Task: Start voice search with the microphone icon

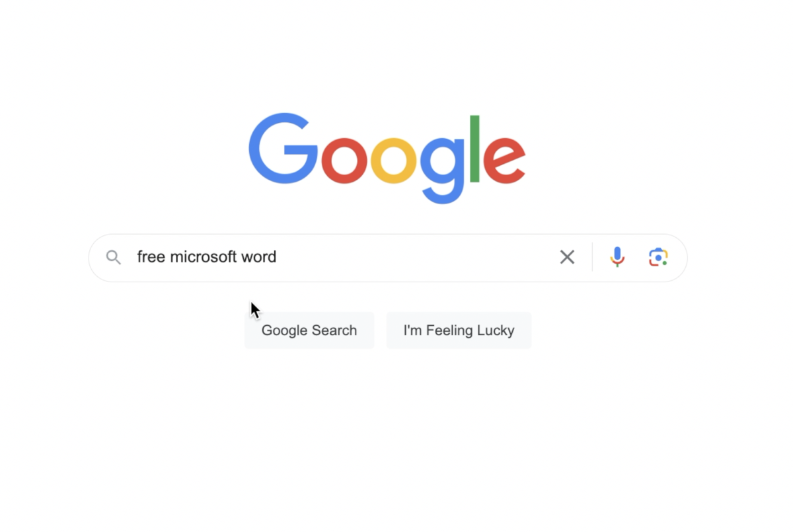Action: [x=617, y=257]
